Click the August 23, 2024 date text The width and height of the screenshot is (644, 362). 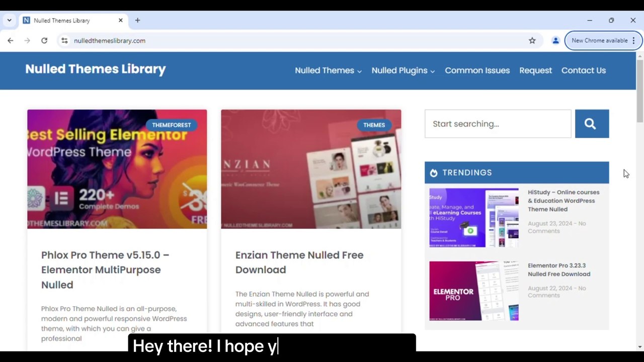[x=549, y=224]
